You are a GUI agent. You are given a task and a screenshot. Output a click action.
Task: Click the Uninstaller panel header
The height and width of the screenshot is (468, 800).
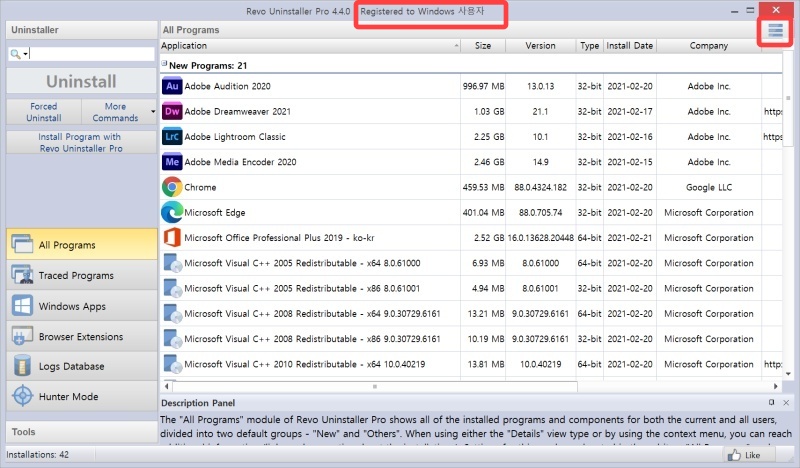pyautogui.click(x=82, y=30)
